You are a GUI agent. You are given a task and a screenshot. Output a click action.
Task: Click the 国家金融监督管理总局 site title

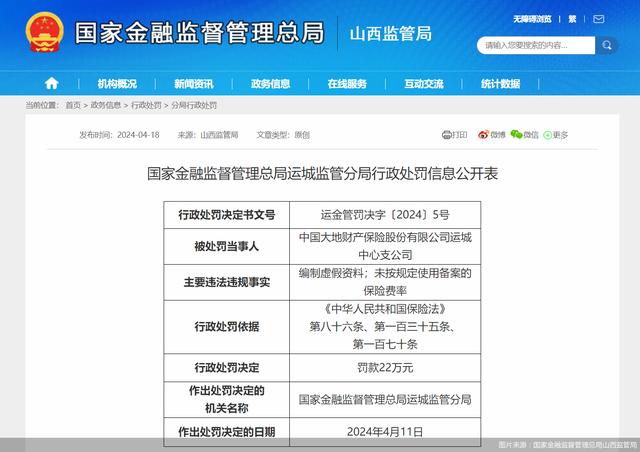point(200,33)
